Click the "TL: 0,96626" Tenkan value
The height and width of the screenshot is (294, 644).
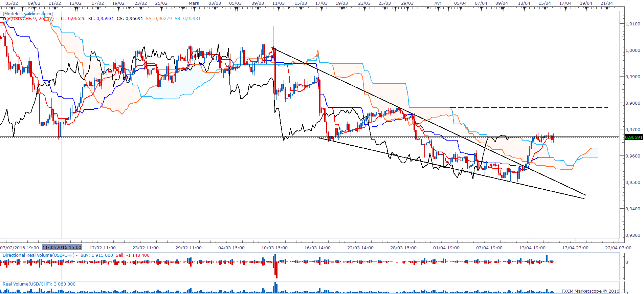(73, 19)
